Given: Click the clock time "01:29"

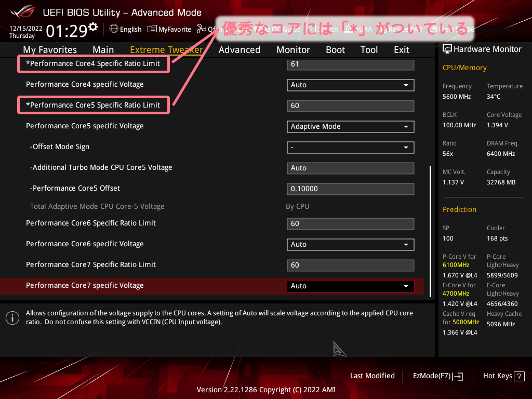Looking at the screenshot, I should [x=67, y=31].
